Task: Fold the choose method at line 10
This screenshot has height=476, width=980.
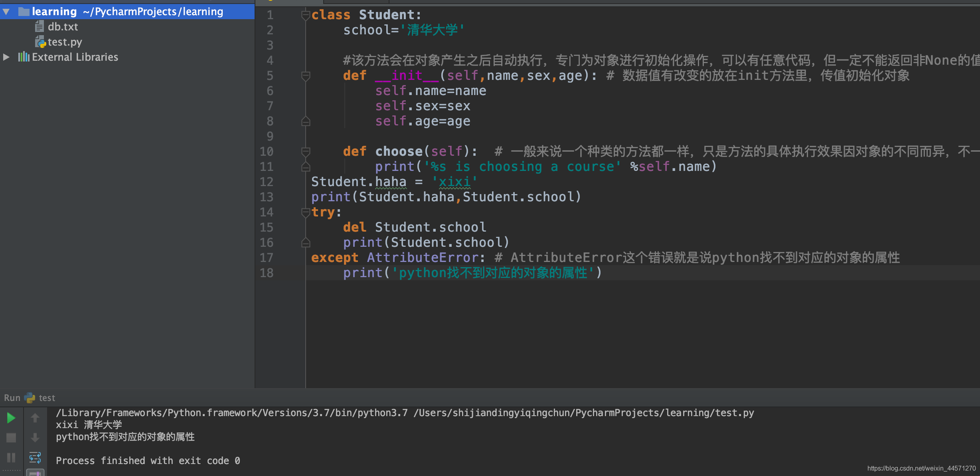Action: (x=306, y=152)
